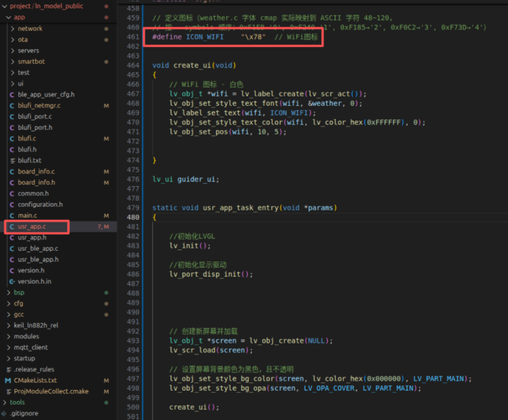
Task: Open version.h file
Action: [x=31, y=271]
